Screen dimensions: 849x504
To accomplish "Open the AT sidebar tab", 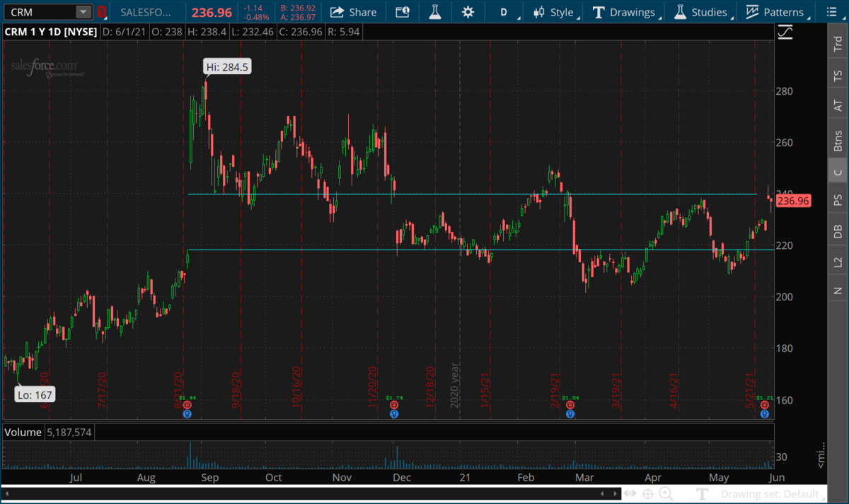I will pyautogui.click(x=838, y=105).
